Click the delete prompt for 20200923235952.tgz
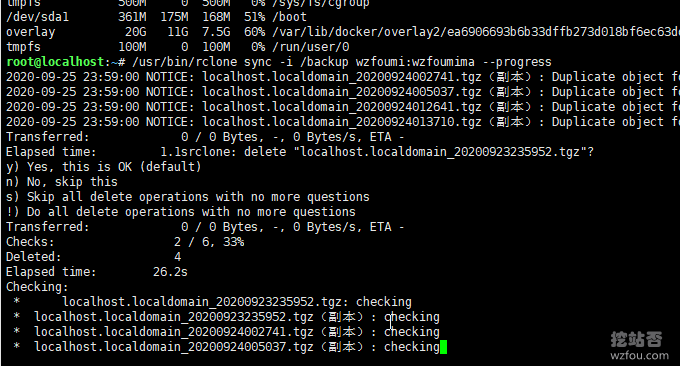Viewport: 680px width, 366px height. click(377, 152)
